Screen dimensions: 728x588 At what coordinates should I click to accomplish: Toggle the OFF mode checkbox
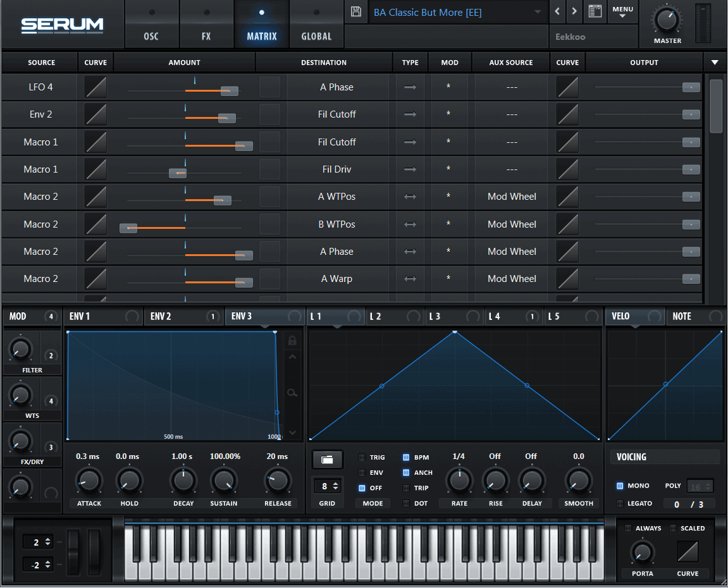(362, 488)
